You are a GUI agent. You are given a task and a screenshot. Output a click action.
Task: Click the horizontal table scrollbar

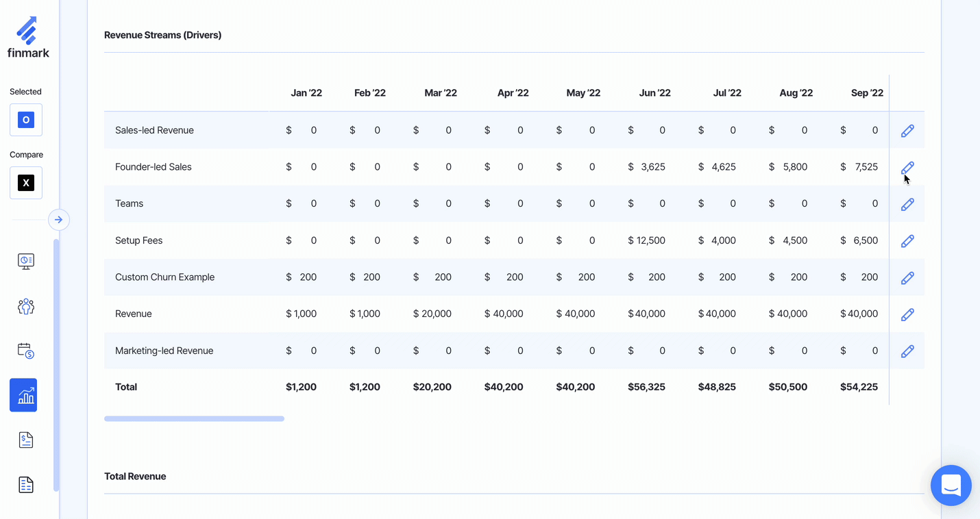[194, 418]
